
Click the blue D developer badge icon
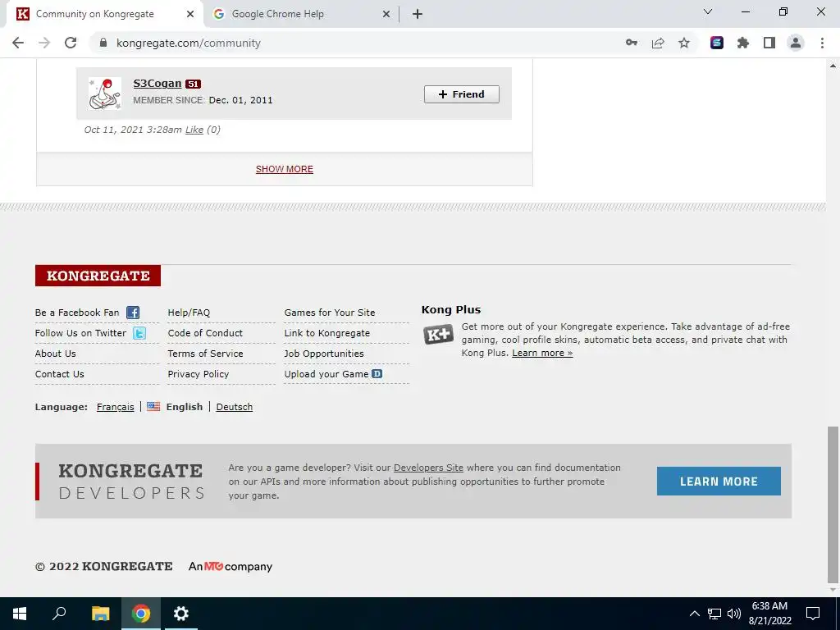[x=377, y=373]
